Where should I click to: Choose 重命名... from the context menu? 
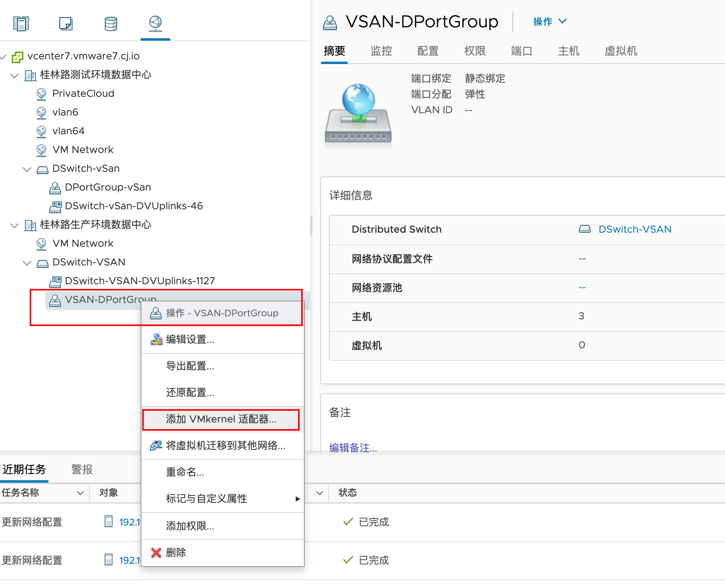[x=223, y=472]
